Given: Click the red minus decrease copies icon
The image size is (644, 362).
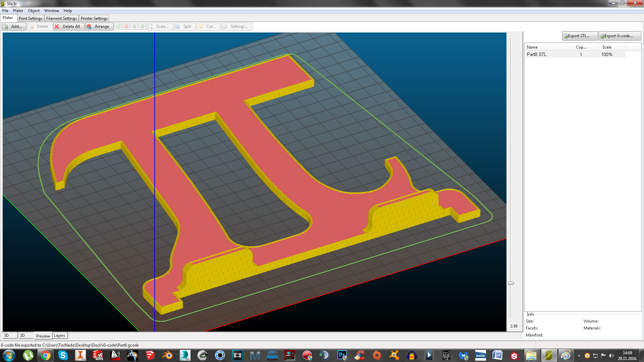Looking at the screenshot, I should pos(126,26).
